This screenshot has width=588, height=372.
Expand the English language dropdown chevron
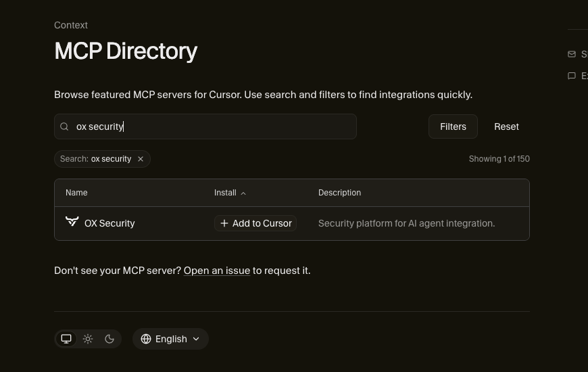coord(196,339)
